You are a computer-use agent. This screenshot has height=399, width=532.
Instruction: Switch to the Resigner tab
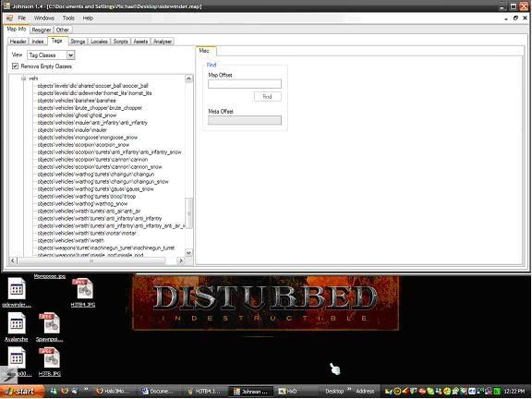coord(42,30)
